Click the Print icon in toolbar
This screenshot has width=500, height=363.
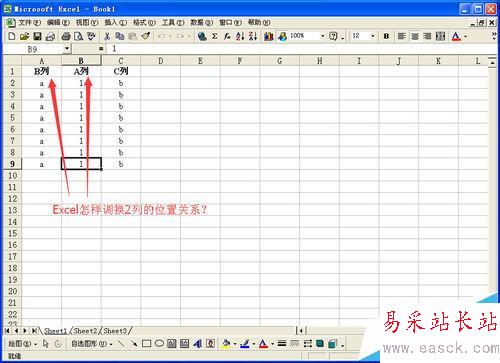(x=66, y=36)
